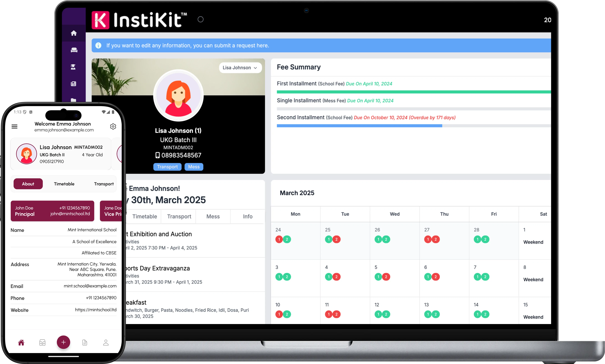Click green marker 2 on calendar day 14
This screenshot has width=605, height=364.
(x=485, y=314)
